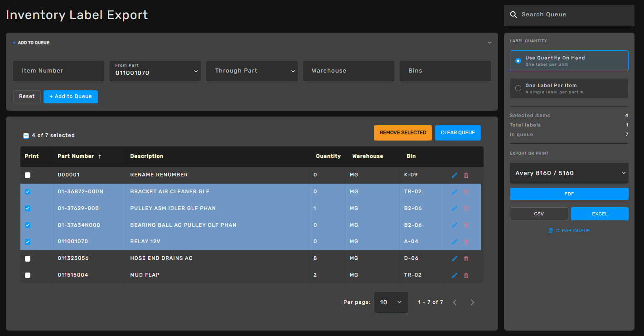Select Use Quantity On Hand option
This screenshot has height=336, width=644.
click(569, 61)
